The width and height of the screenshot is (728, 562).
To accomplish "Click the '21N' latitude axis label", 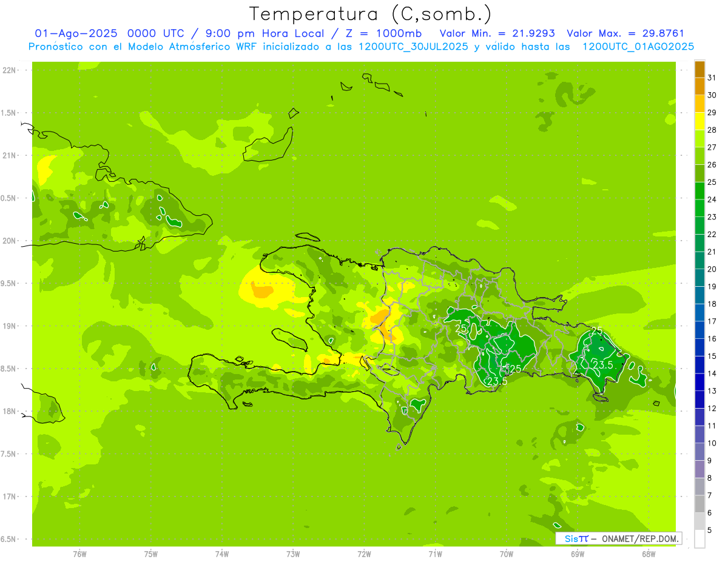I will click(10, 155).
